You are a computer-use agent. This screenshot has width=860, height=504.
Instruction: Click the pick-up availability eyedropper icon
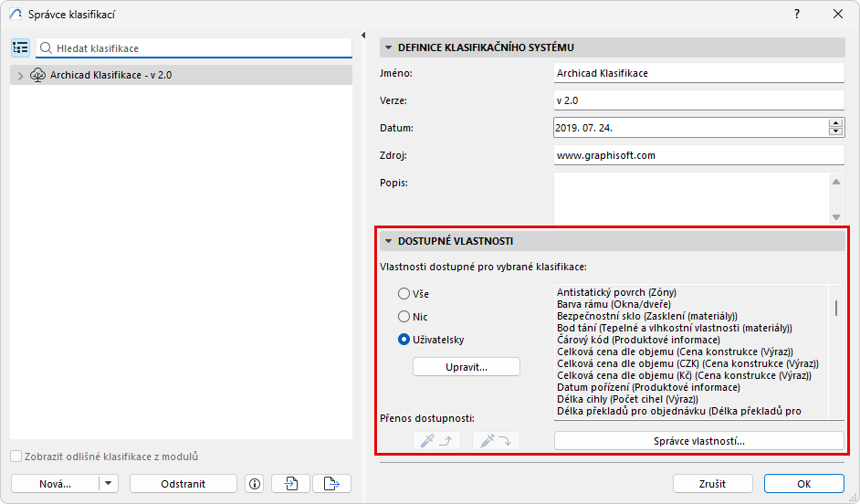point(436,440)
